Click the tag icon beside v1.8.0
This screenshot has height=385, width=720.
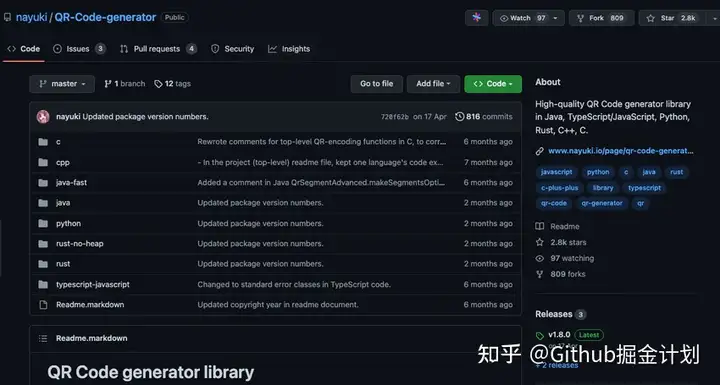click(x=540, y=335)
